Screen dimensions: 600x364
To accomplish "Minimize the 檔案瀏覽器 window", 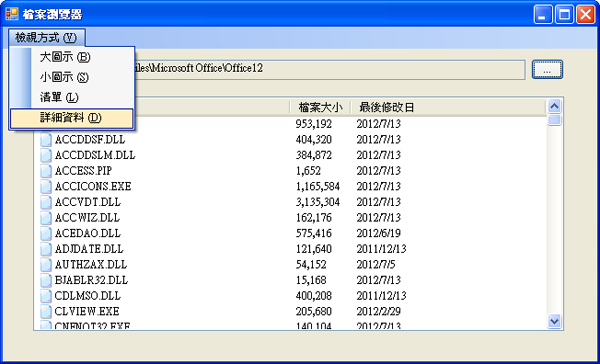I will [x=543, y=15].
